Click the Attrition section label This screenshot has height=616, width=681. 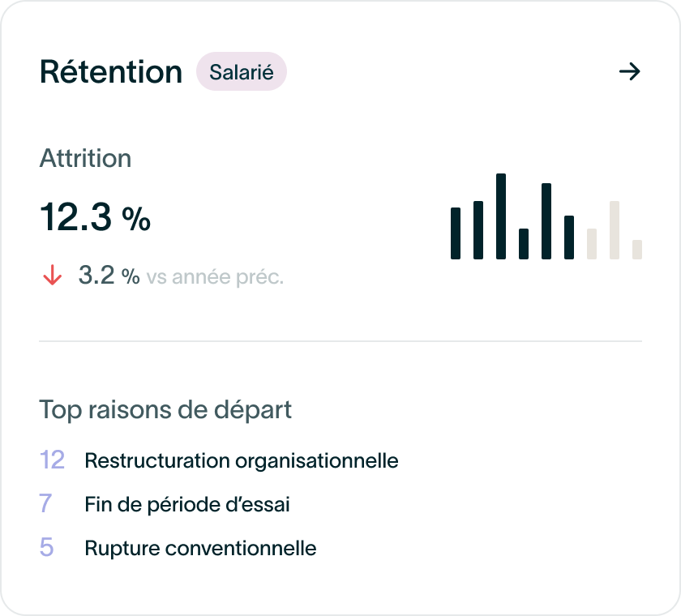[x=86, y=158]
